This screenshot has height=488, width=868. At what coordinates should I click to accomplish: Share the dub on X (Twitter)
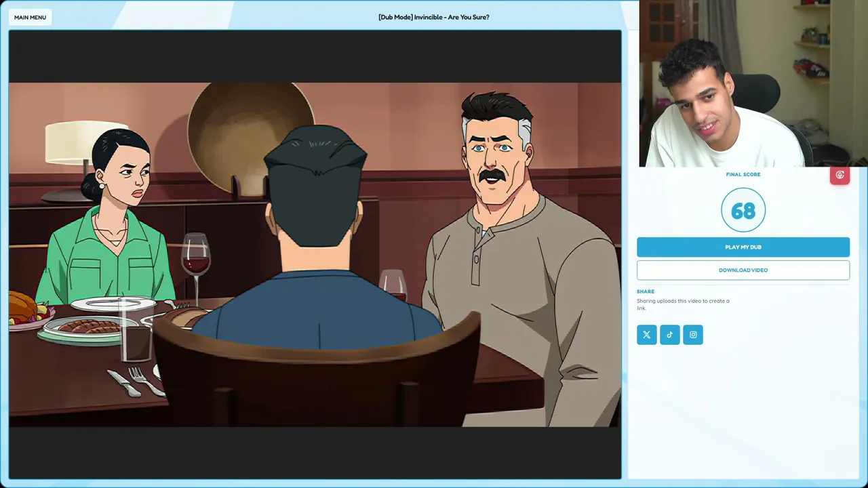tap(647, 335)
